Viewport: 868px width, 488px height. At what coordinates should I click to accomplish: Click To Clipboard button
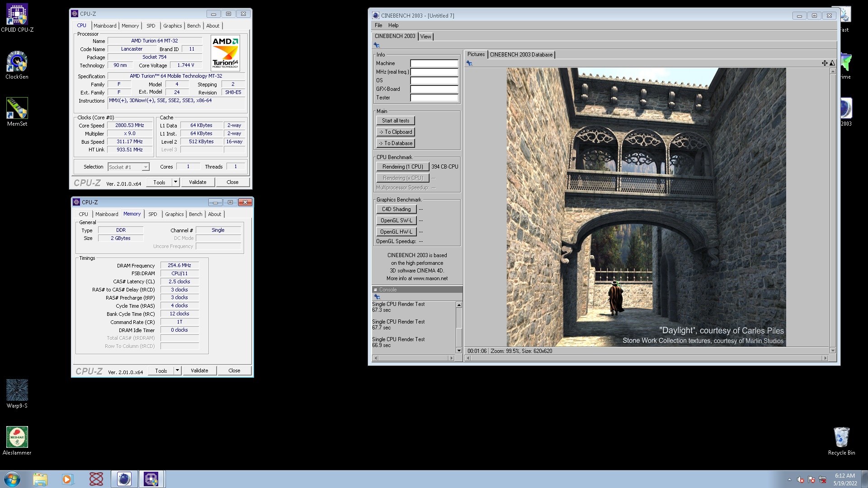point(396,132)
